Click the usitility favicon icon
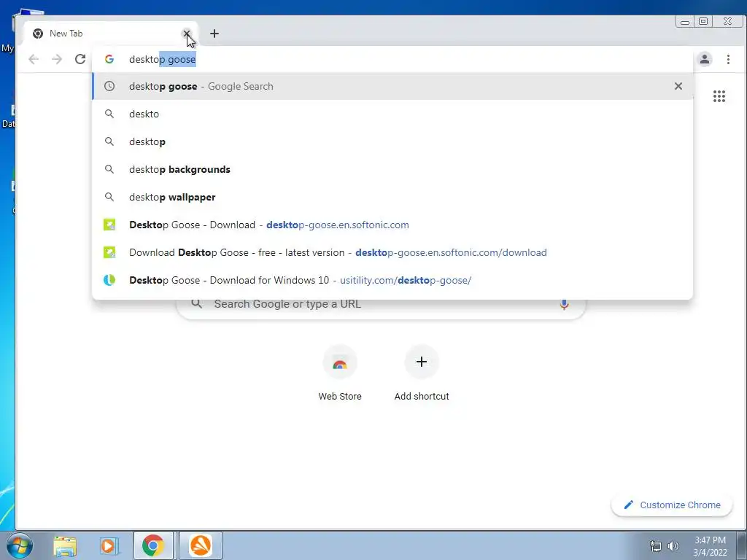Screen dimensions: 747x560 click(x=109, y=280)
